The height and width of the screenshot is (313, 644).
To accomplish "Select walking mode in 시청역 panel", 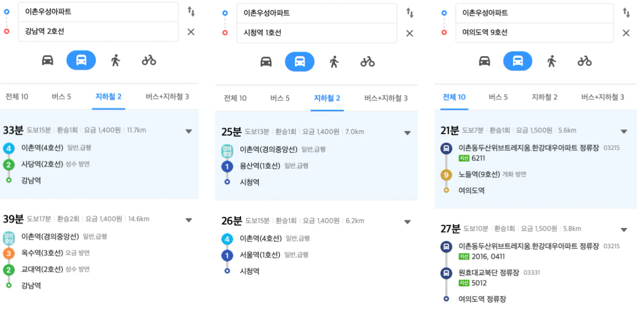I will [334, 62].
